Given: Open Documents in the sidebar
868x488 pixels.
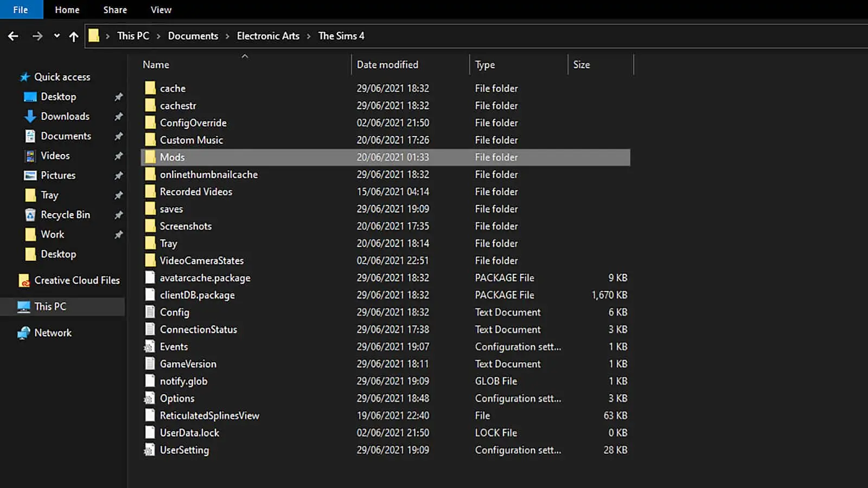Looking at the screenshot, I should (66, 136).
